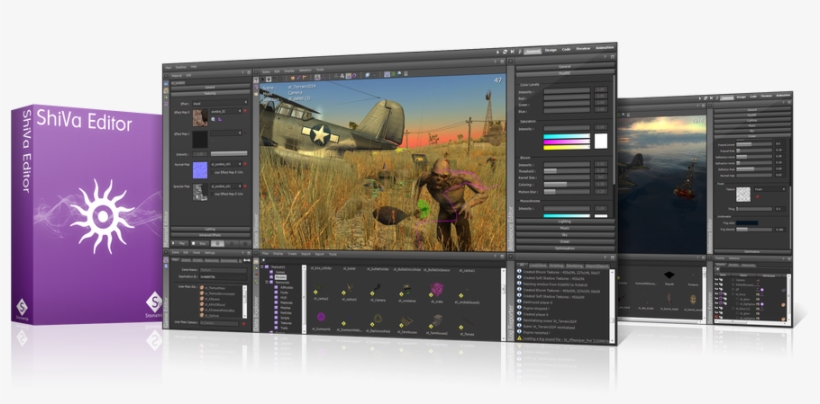The height and width of the screenshot is (404, 820).
Task: Click the Foam texture preview in second window
Action: [x=743, y=194]
